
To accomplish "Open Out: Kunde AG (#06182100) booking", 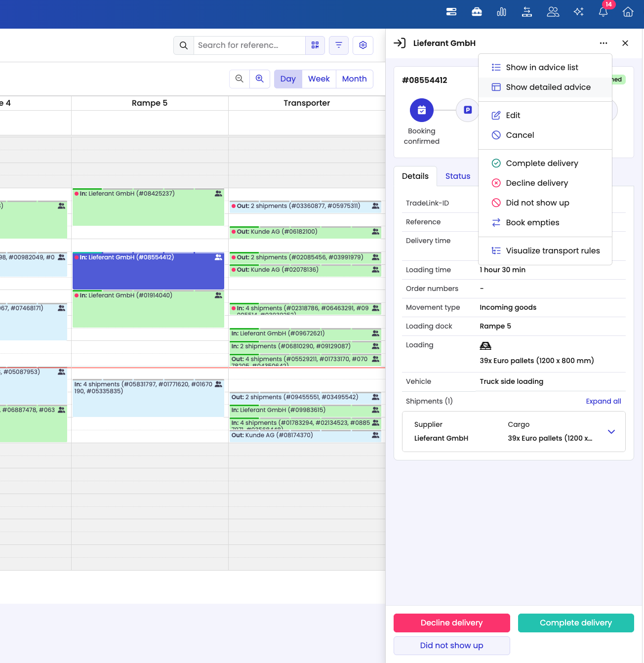I will (x=305, y=232).
